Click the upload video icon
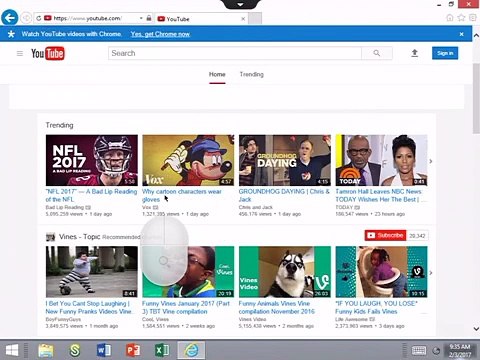The height and width of the screenshot is (360, 480). (414, 53)
